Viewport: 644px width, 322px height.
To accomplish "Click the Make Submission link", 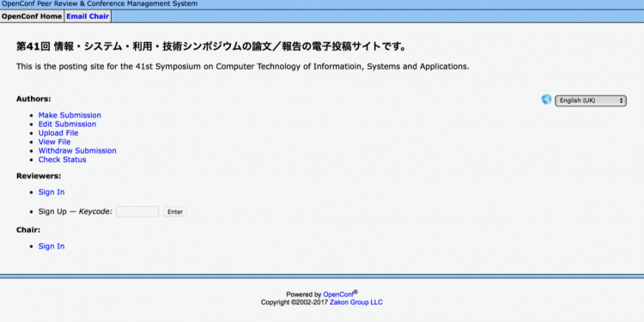I will (70, 115).
